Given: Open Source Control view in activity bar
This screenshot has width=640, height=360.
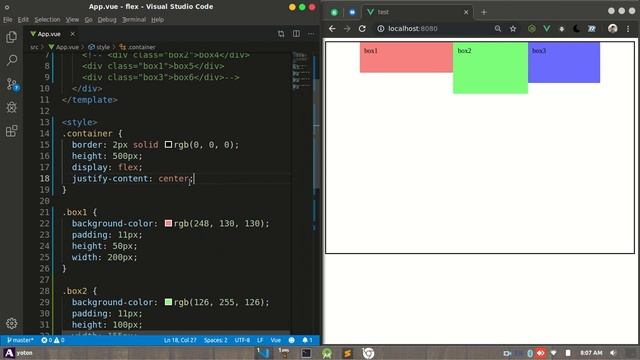Looking at the screenshot, I should (11, 84).
